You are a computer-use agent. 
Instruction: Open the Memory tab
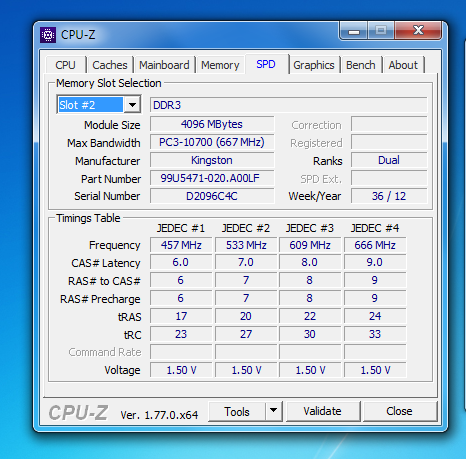click(220, 65)
